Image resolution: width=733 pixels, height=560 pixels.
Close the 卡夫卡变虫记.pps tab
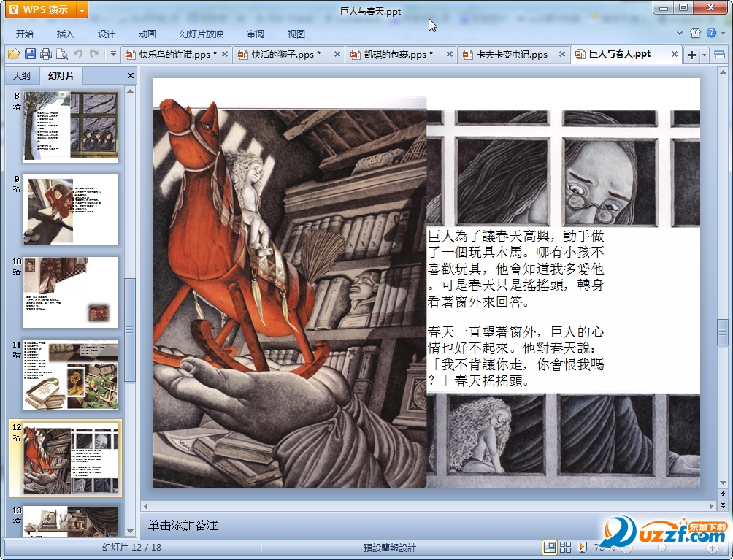562,54
